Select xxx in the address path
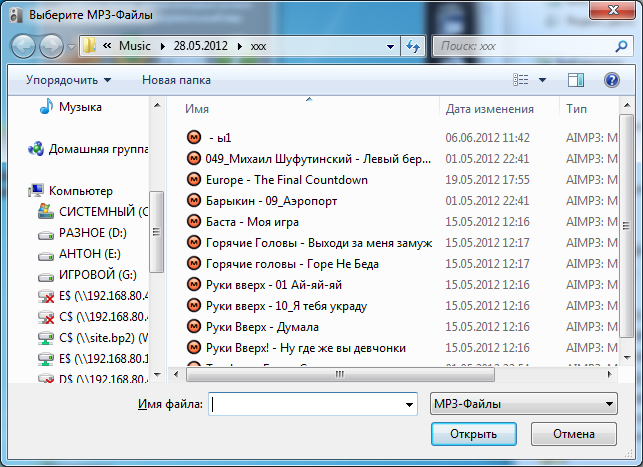The width and height of the screenshot is (643, 467). tap(258, 46)
